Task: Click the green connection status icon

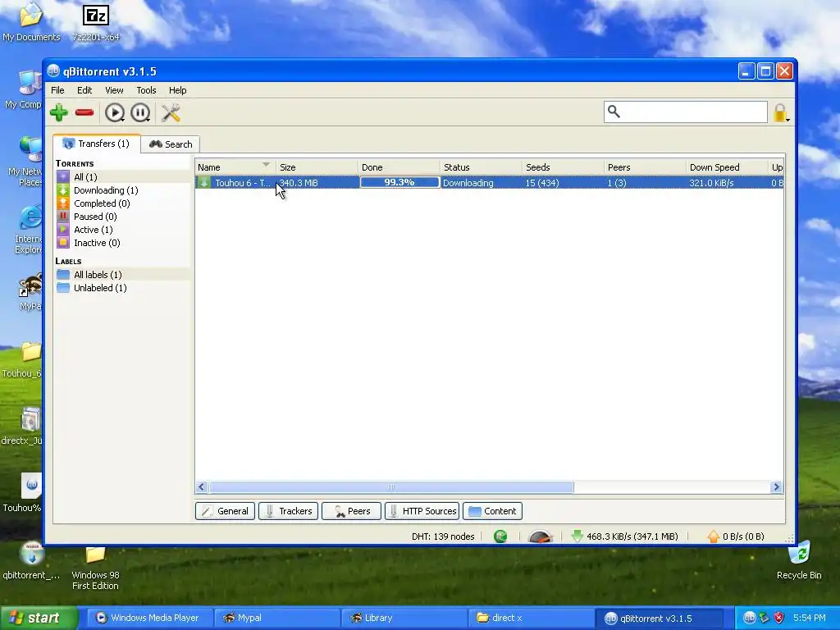Action: pos(500,536)
